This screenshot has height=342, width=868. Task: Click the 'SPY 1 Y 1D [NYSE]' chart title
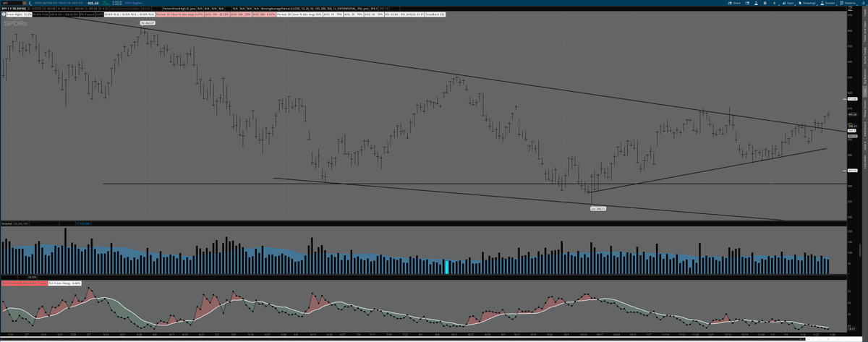click(13, 9)
